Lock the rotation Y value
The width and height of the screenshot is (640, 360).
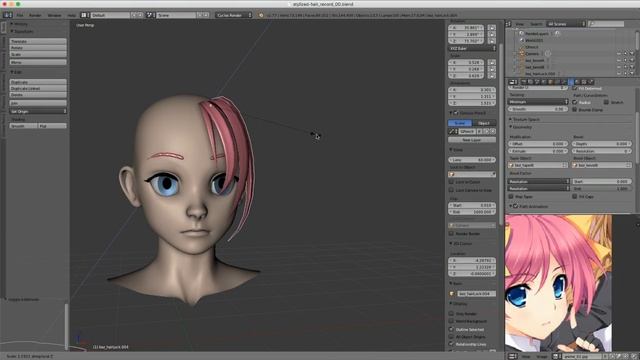(492, 35)
